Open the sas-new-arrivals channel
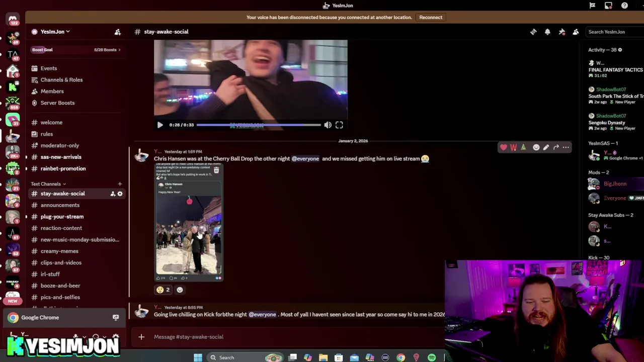 pyautogui.click(x=60, y=157)
